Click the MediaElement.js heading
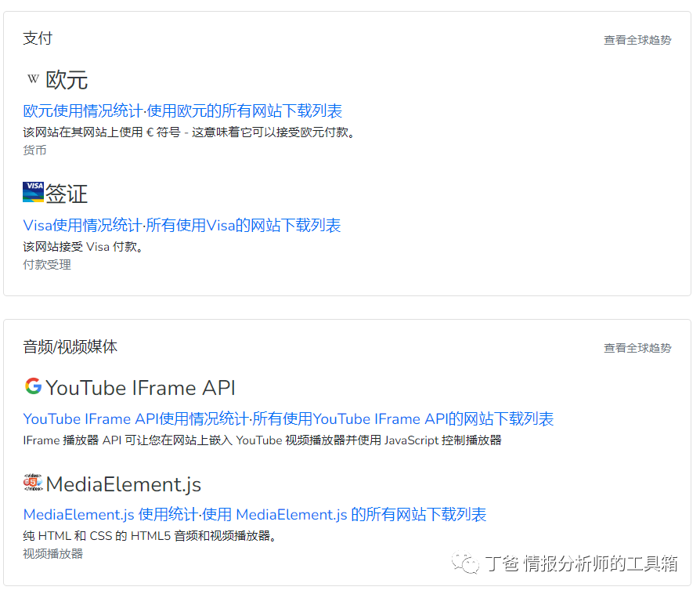The height and width of the screenshot is (594, 700). pyautogui.click(x=123, y=484)
